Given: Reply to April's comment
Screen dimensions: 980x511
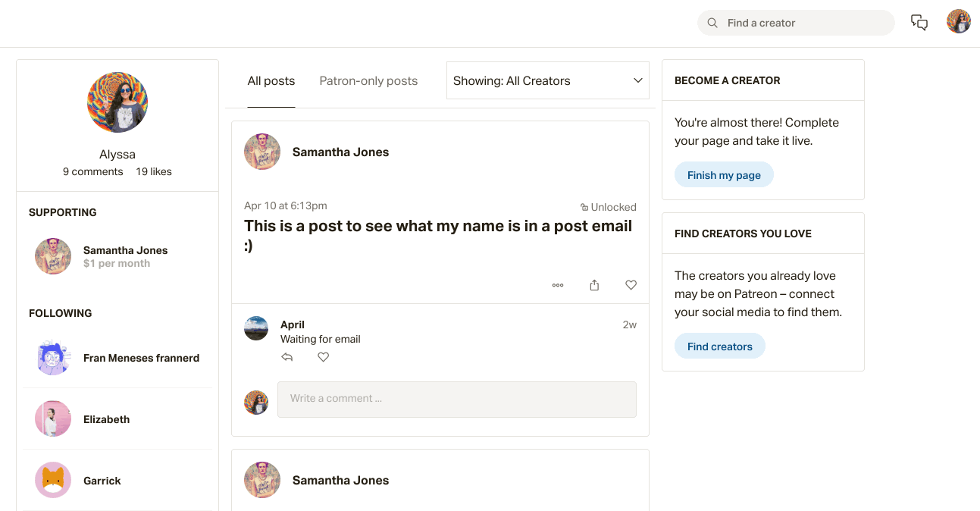Looking at the screenshot, I should coord(286,357).
